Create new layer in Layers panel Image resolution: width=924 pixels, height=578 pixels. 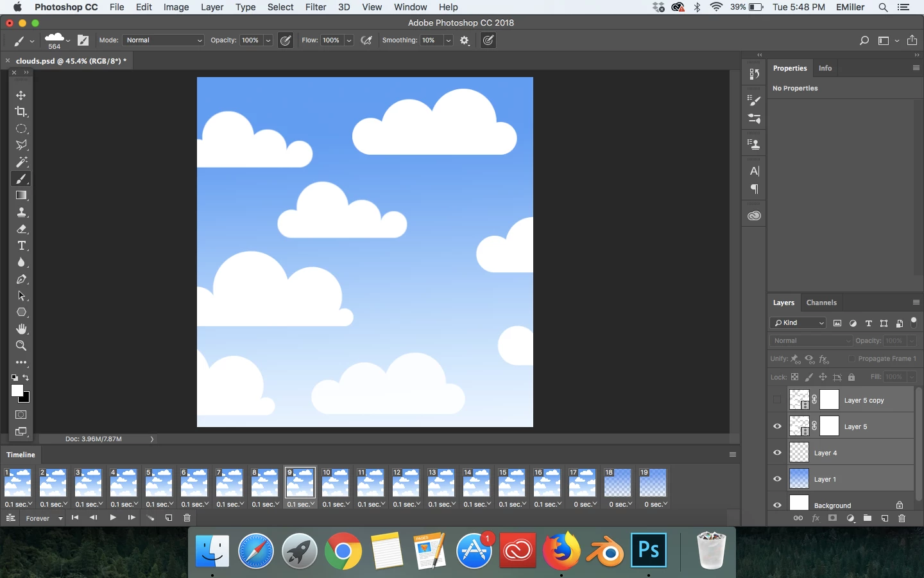pos(885,518)
